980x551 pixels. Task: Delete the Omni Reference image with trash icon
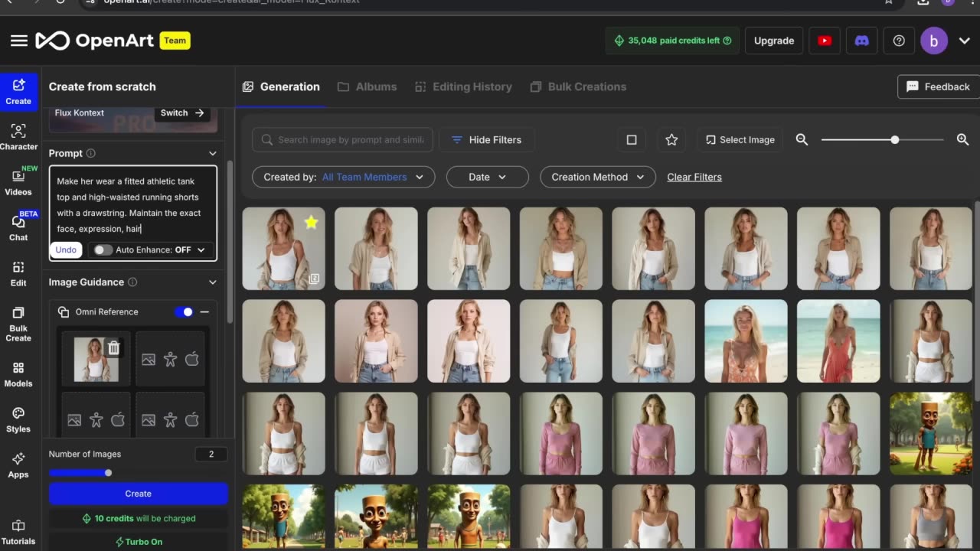(113, 348)
